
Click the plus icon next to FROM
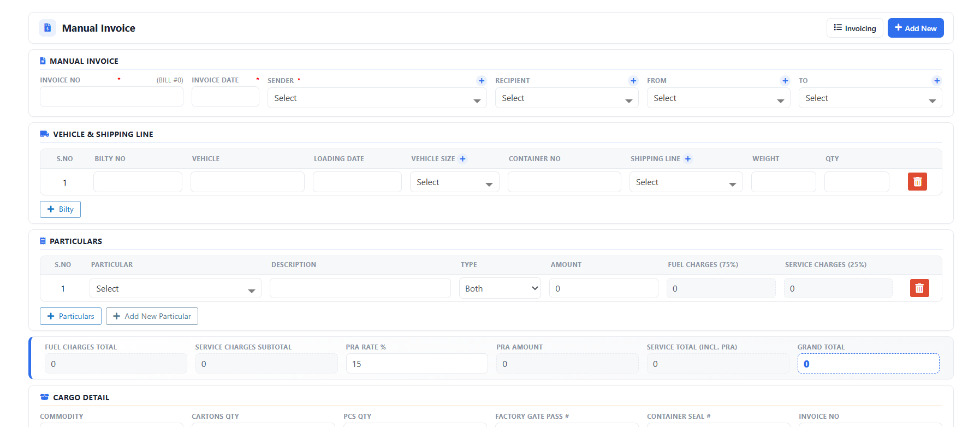point(785,81)
